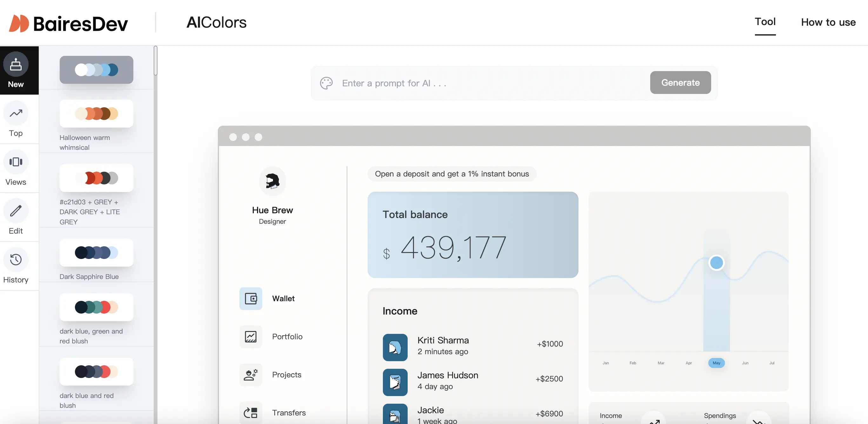The width and height of the screenshot is (868, 424).
Task: Select the Halloween warm whimsical palette
Action: [x=97, y=114]
